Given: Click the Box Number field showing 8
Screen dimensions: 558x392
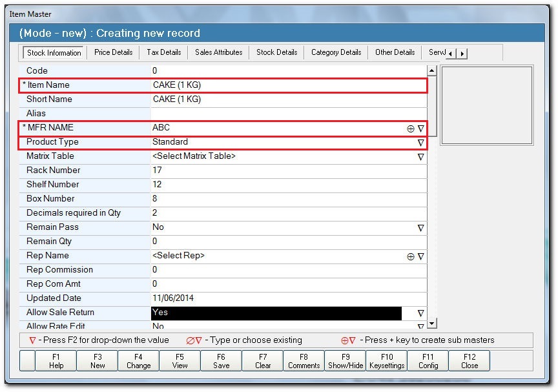Looking at the screenshot, I should (289, 199).
